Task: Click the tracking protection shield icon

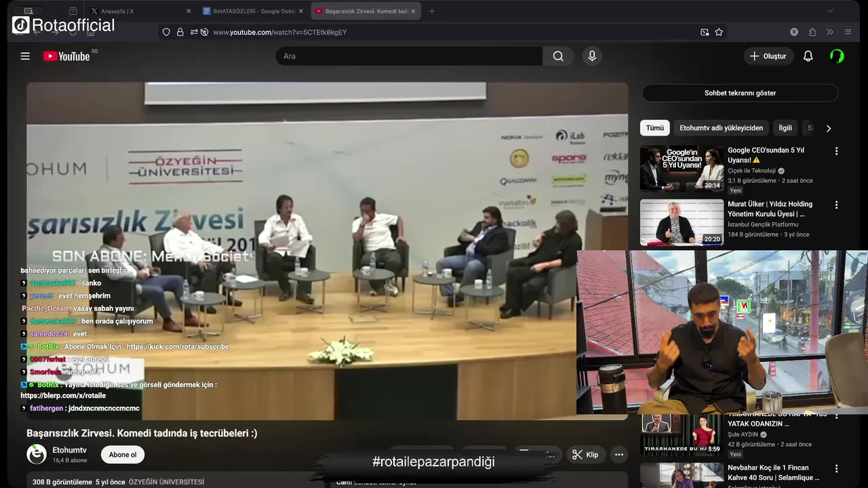Action: pyautogui.click(x=166, y=32)
